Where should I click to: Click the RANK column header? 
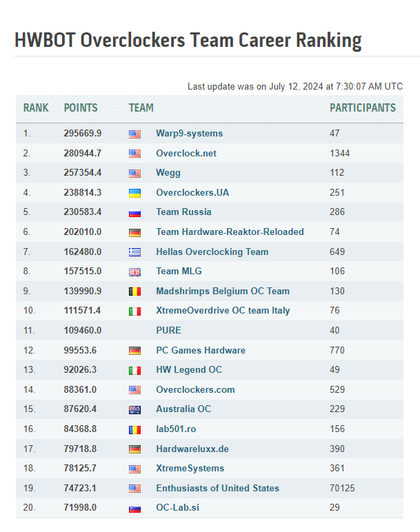click(x=36, y=108)
